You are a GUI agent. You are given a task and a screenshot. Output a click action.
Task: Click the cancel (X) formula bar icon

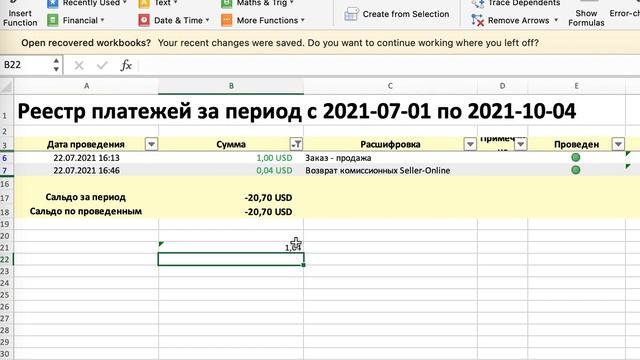point(79,65)
